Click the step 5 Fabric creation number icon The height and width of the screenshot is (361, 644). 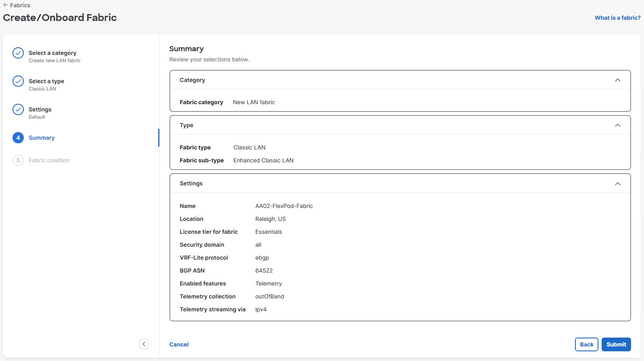click(18, 160)
